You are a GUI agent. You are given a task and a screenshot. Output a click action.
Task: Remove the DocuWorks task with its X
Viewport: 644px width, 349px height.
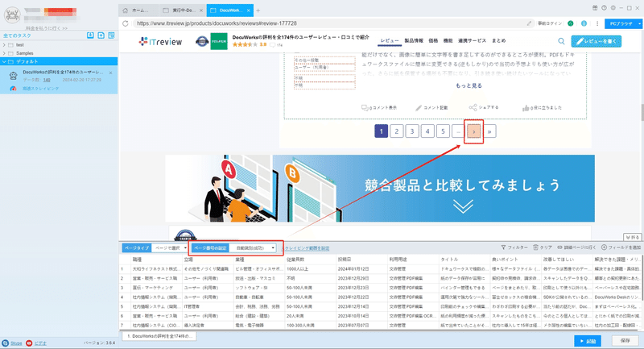[110, 73]
